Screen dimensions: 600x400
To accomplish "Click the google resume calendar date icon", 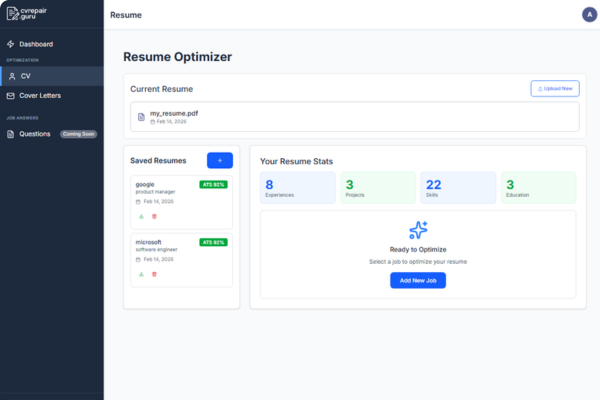I will (138, 202).
